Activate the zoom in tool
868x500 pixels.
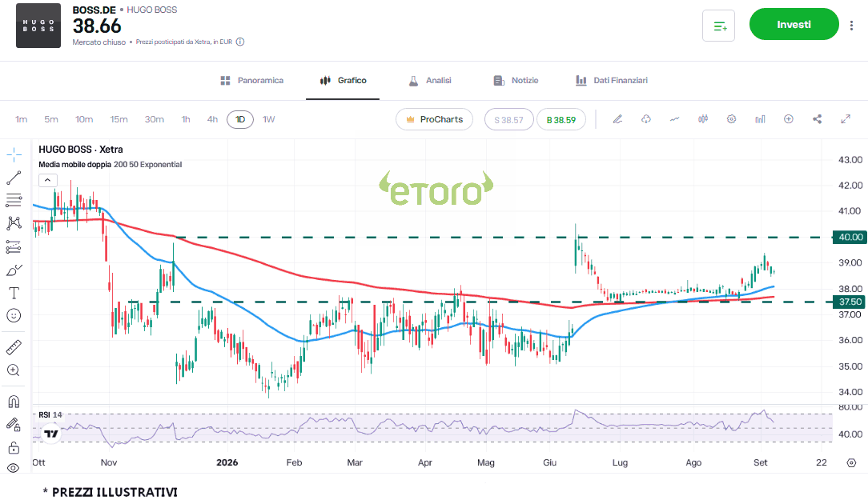[14, 370]
